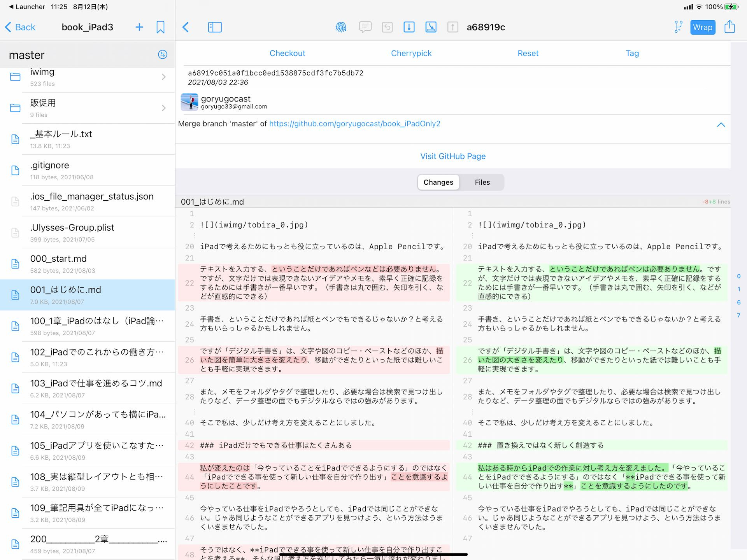Tap the book_iPad3 repository title
Screen dimensions: 747x560
pyautogui.click(x=88, y=27)
